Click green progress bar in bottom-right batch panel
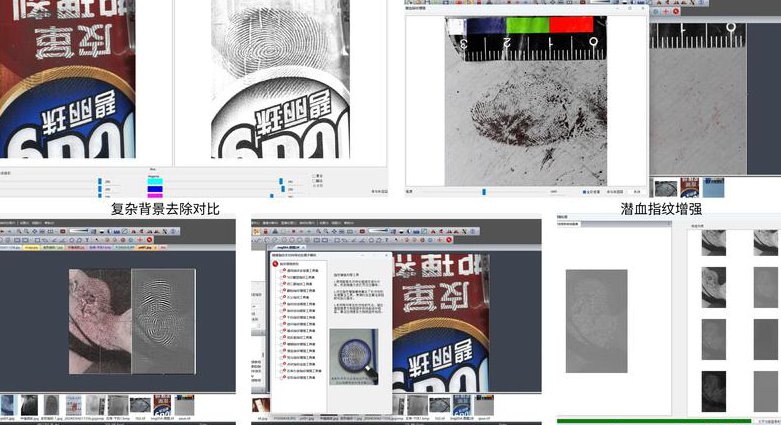Screen dimensions: 781x425 [x=653, y=421]
